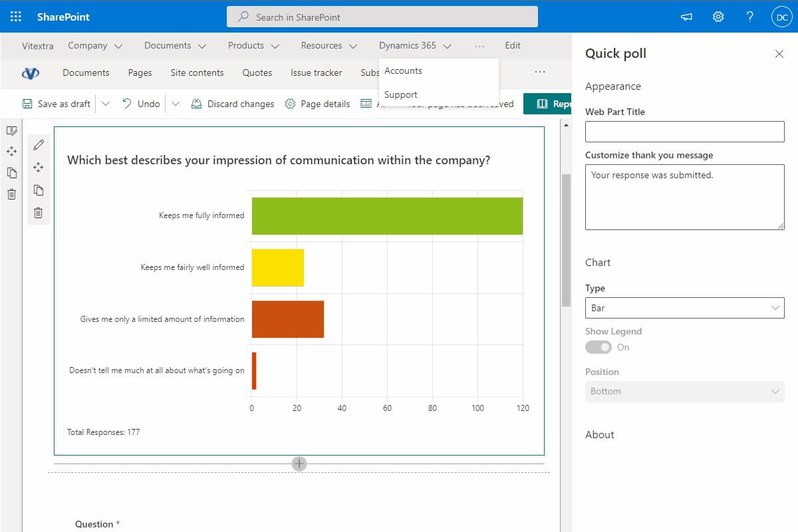
Task: Select Support in the dropdown menu
Action: (x=439, y=94)
